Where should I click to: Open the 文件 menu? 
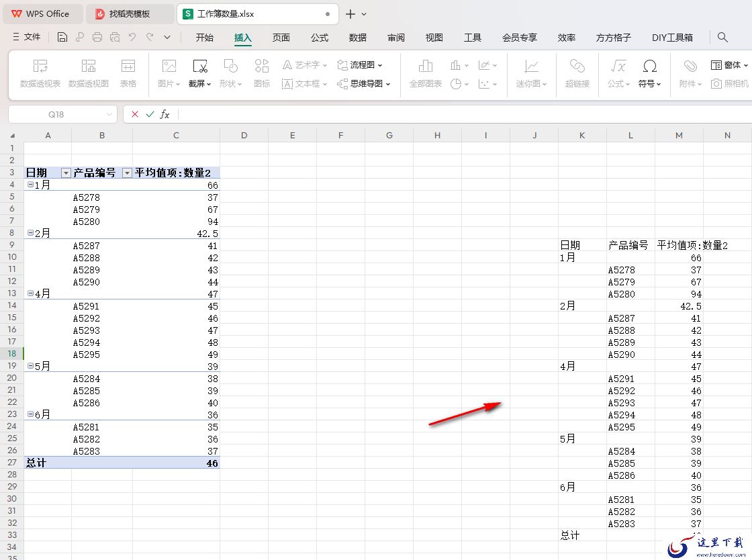(x=27, y=37)
